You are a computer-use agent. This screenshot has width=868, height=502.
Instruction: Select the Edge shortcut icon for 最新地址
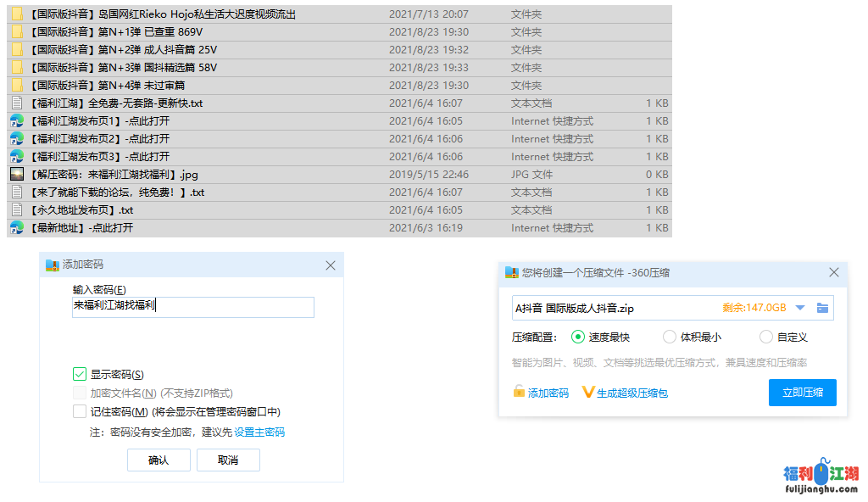pyautogui.click(x=16, y=228)
